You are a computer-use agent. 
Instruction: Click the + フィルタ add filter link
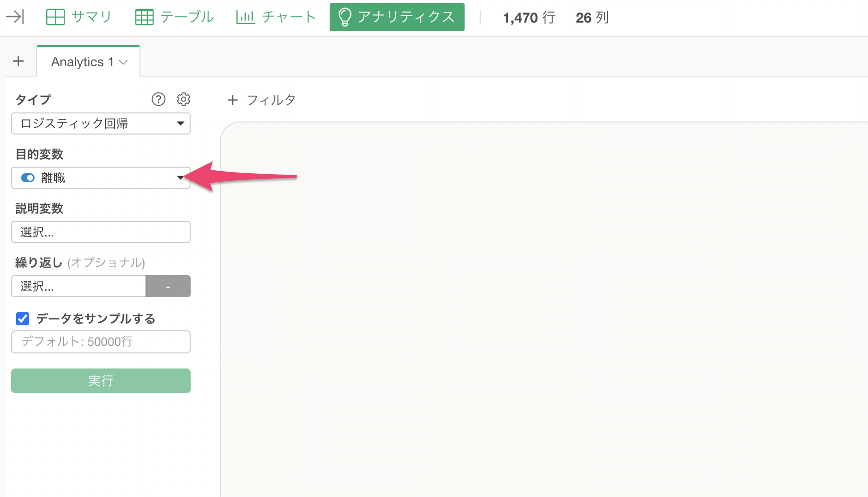pyautogui.click(x=261, y=100)
